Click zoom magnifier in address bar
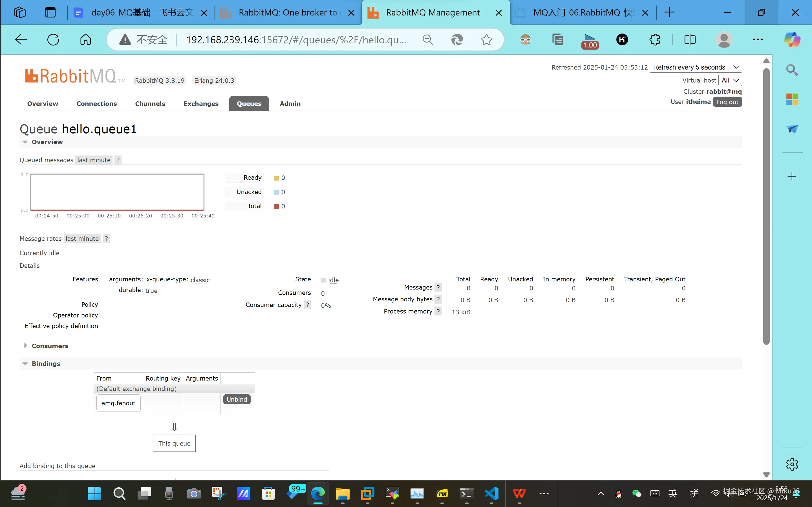The width and height of the screenshot is (812, 507). coord(427,39)
